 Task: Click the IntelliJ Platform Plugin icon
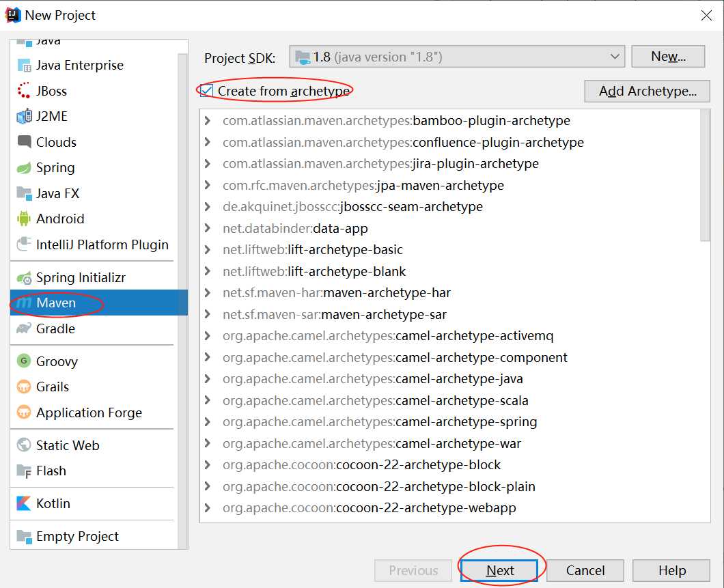click(x=23, y=244)
